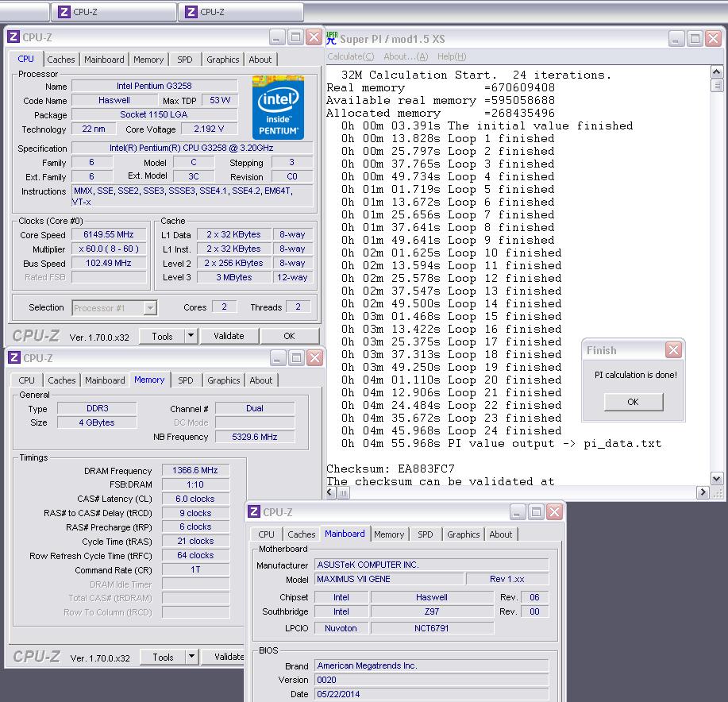Click the Channel # value Dual
The image size is (728, 702).
(x=254, y=408)
